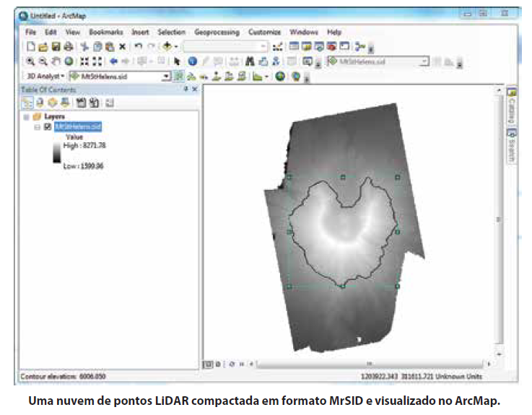Open Add Data dropdown arrow
The image size is (532, 415).
point(176,46)
